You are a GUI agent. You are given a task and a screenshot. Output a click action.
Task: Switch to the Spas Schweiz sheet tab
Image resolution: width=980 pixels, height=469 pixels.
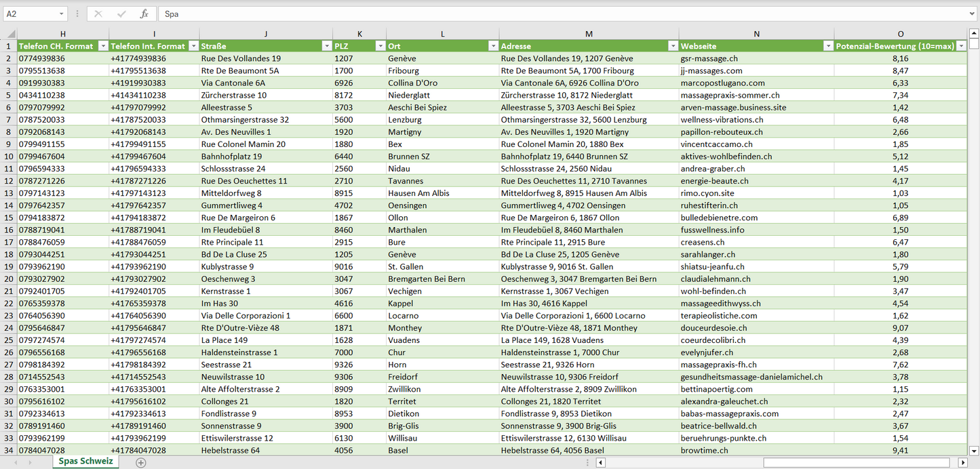click(85, 462)
